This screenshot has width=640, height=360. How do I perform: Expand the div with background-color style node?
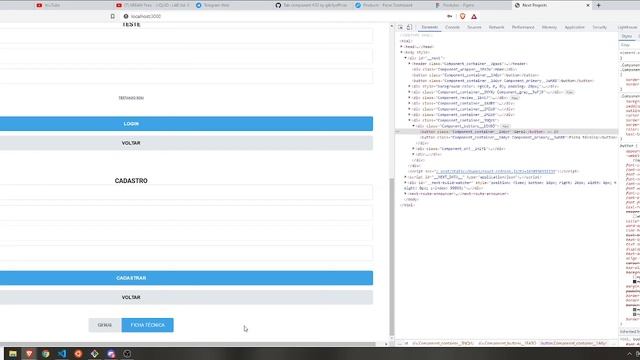410,87
